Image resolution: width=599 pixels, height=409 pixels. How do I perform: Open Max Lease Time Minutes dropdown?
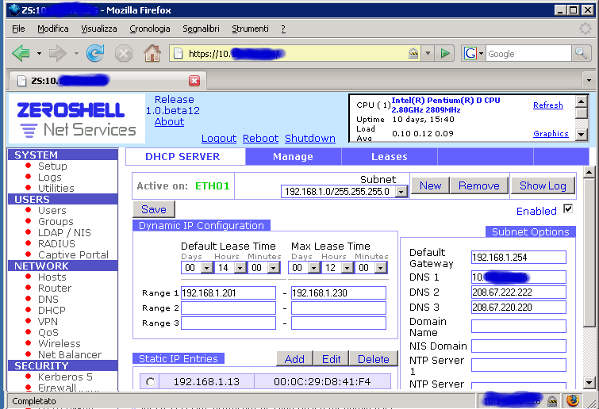pos(380,268)
